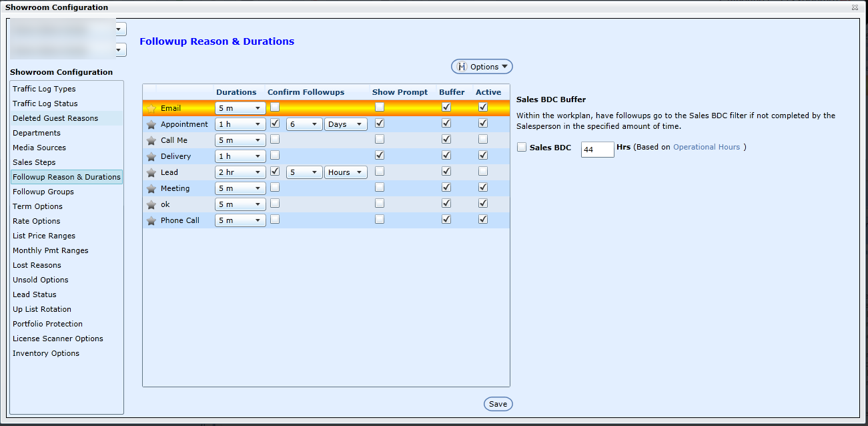868x426 pixels.
Task: Click the Save button
Action: [498, 404]
